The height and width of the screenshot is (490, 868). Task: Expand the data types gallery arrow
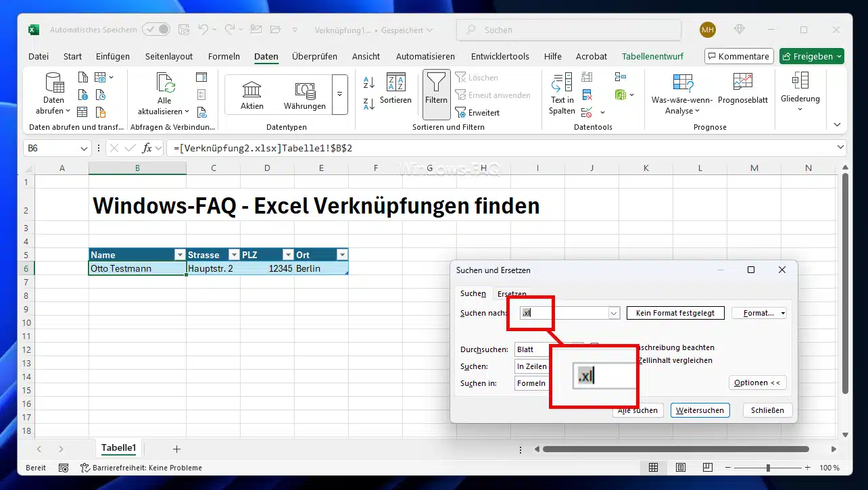[339, 95]
